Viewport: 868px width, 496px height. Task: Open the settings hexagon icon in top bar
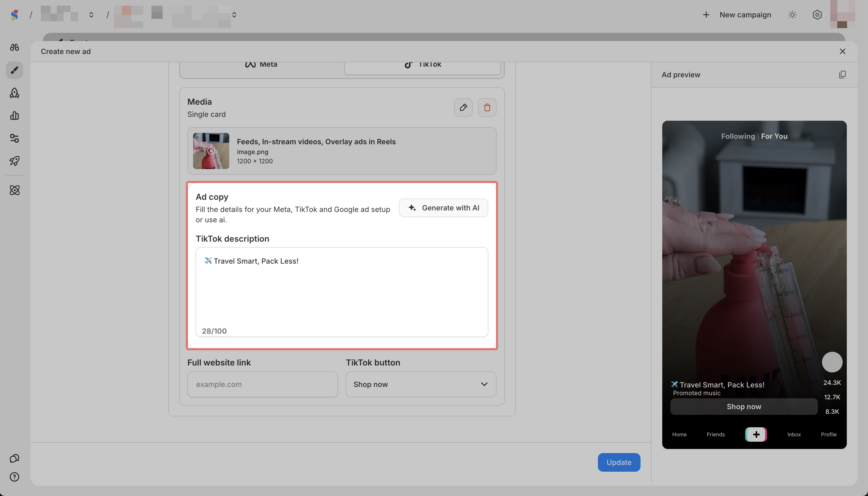pyautogui.click(x=817, y=15)
